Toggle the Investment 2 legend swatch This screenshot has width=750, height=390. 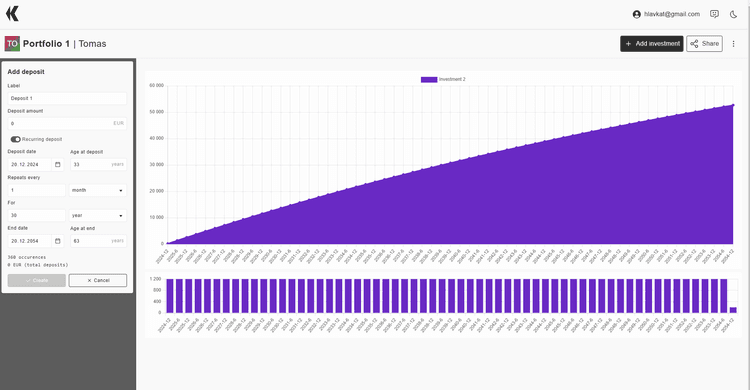click(429, 79)
